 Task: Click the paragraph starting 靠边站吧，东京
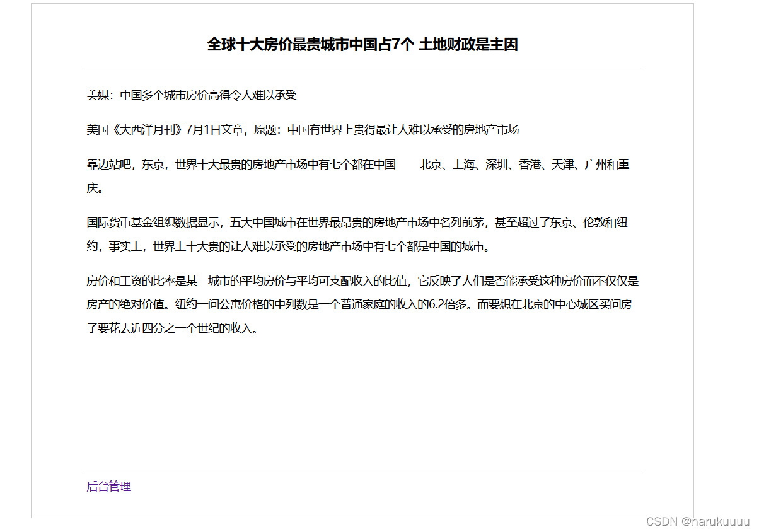pyautogui.click(x=358, y=176)
